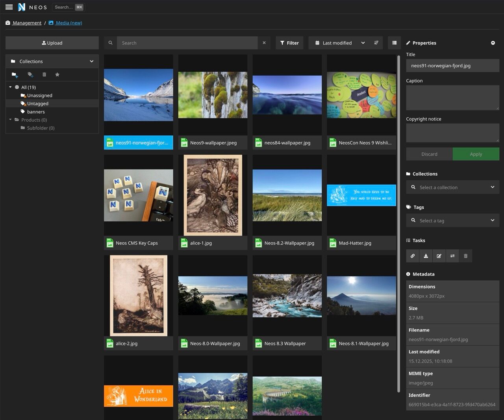Click the add new tag icon
Viewport: 504px width, 420px height.
click(30, 75)
